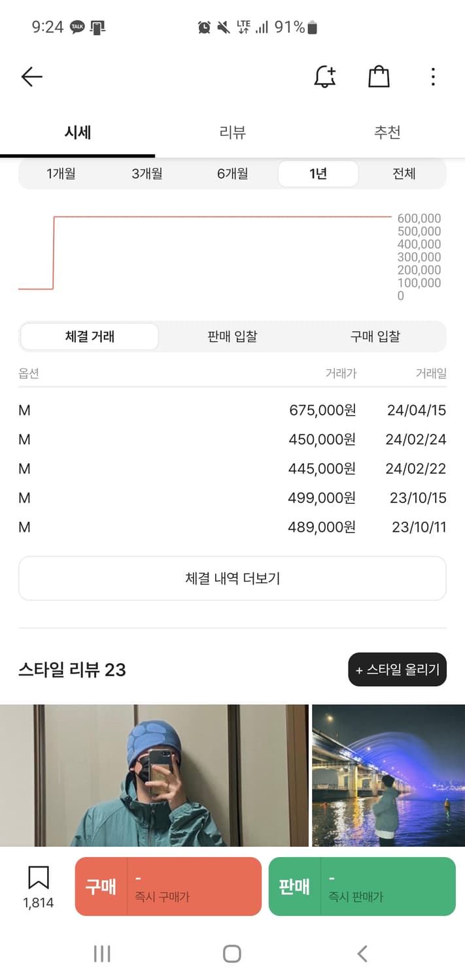Tap the + 스타일 올리기 button
Image resolution: width=465 pixels, height=980 pixels.
397,669
